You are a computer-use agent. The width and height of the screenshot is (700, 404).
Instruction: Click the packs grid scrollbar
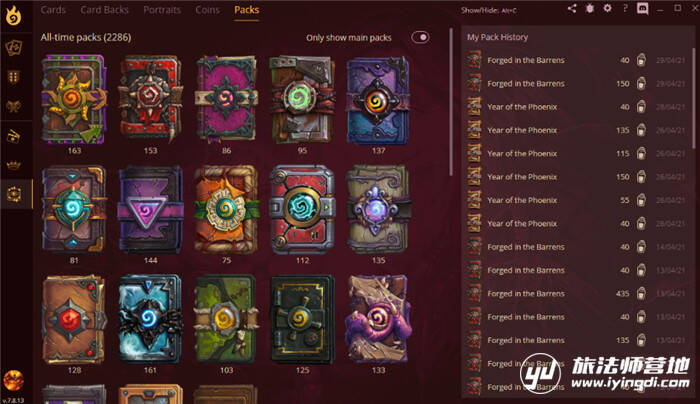click(451, 102)
